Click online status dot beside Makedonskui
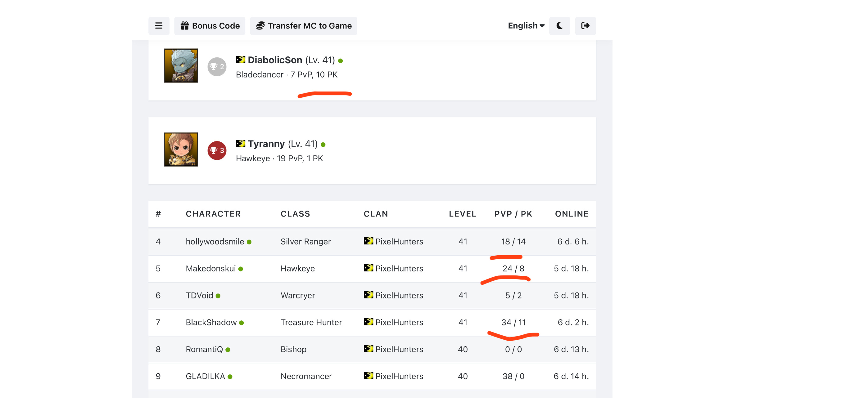 241,269
